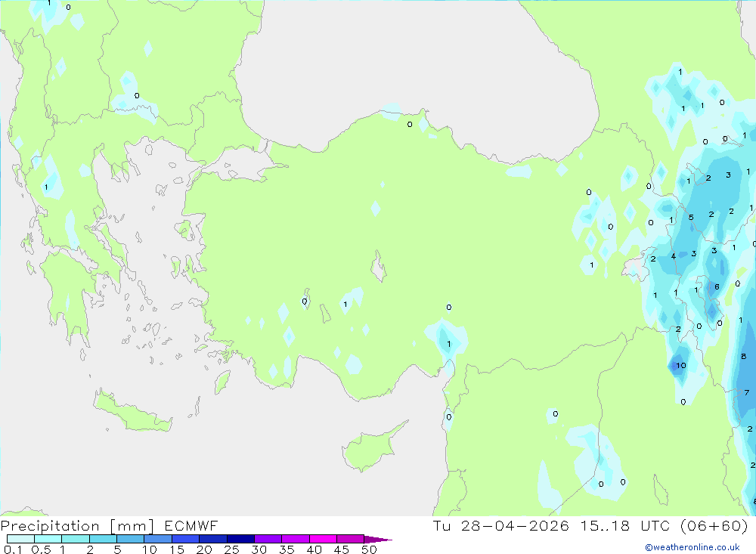The image size is (756, 554).
Task: Click the purple swatch between 30 and 35
Action: (268, 539)
